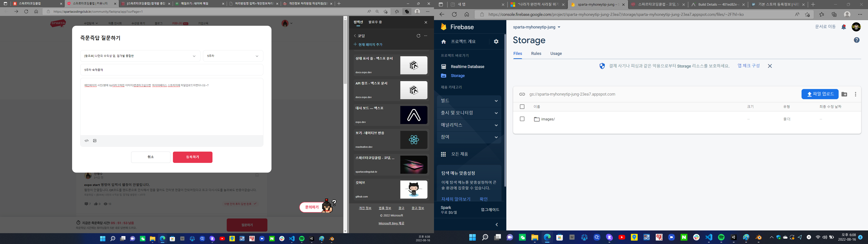Click 확인 in navigation customization tip
Screen dimensions: 868x244
(484, 199)
